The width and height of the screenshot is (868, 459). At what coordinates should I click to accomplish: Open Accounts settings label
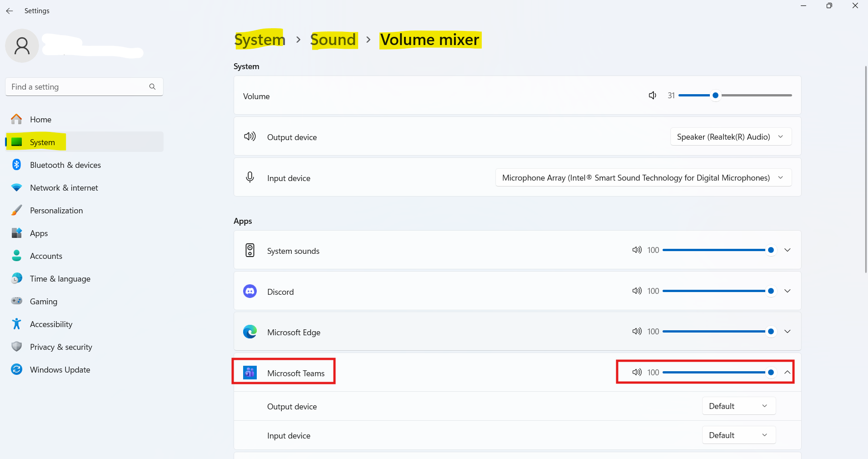tap(46, 256)
